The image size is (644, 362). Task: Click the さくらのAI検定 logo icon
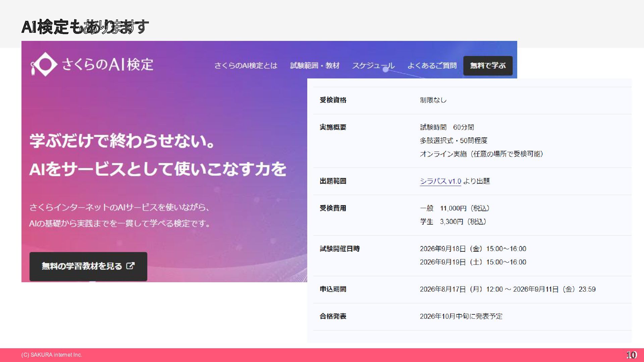(x=44, y=64)
